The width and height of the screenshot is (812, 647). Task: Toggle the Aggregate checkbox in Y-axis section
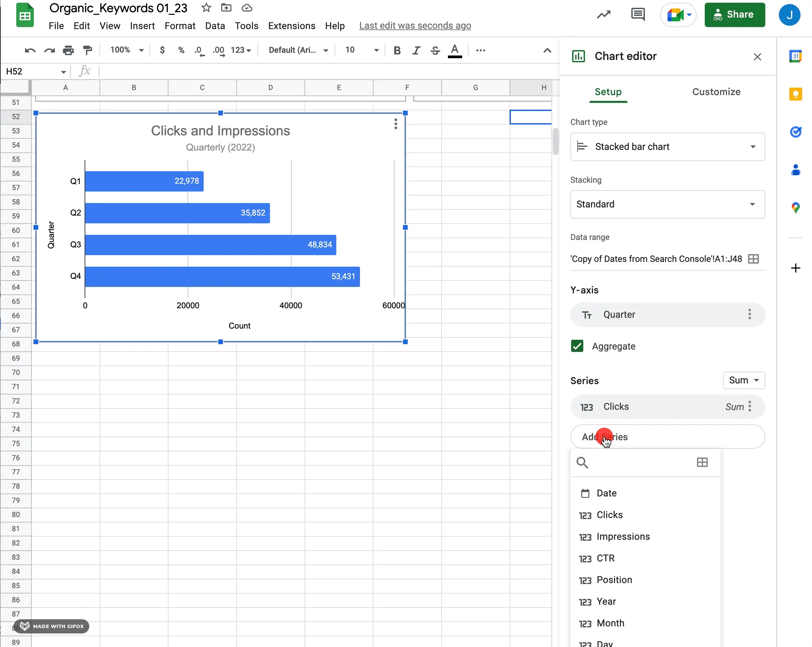click(577, 346)
